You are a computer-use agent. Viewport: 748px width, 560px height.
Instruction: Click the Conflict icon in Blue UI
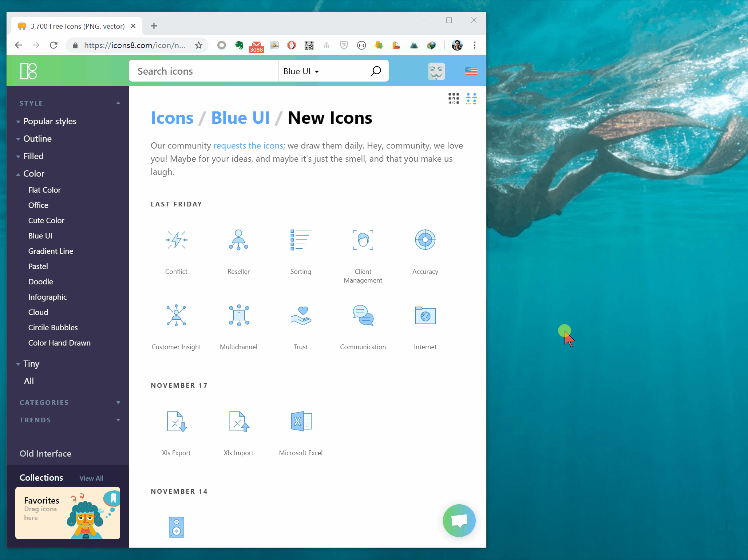[177, 240]
